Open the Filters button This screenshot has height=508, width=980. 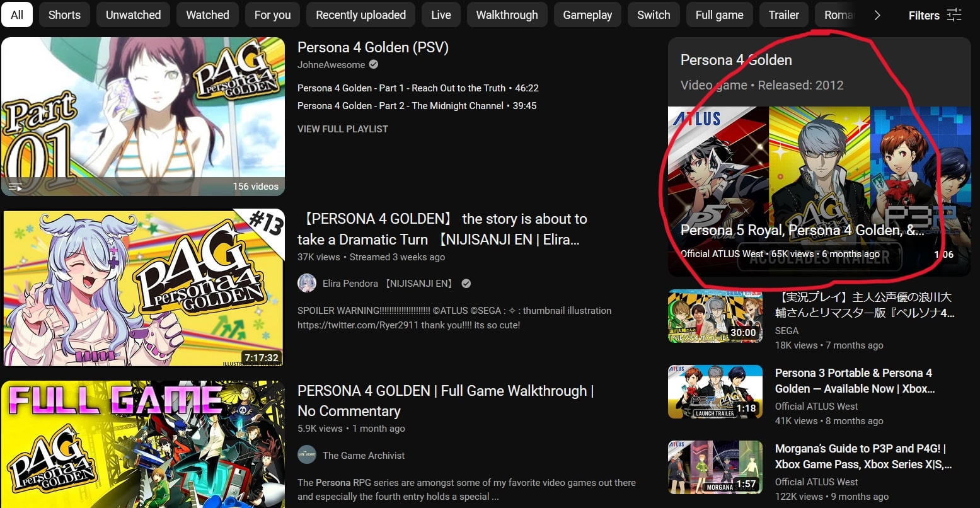point(935,15)
